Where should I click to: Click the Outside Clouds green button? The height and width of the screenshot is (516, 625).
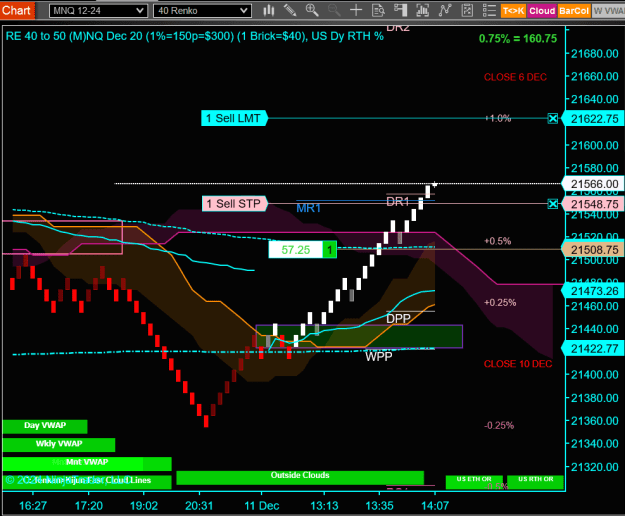[x=300, y=477]
